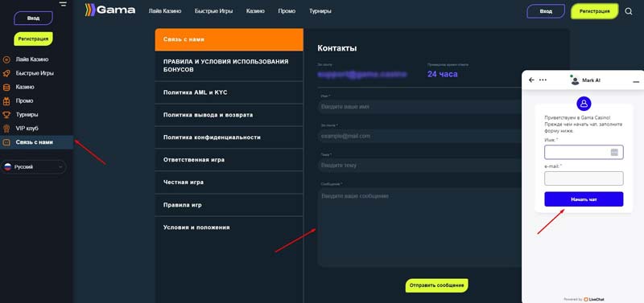Focus the example@mail.com email field
Viewport: 644px width, 303px height.
[x=419, y=136]
